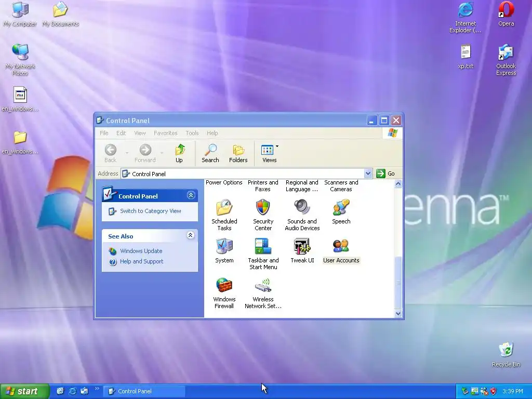Open the Favorites menu
The height and width of the screenshot is (399, 532).
[166, 133]
